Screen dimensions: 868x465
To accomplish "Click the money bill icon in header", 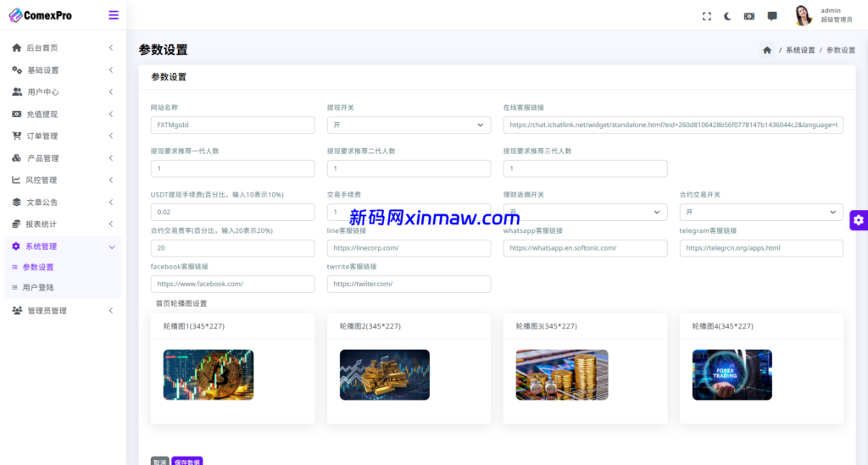I will tap(749, 16).
